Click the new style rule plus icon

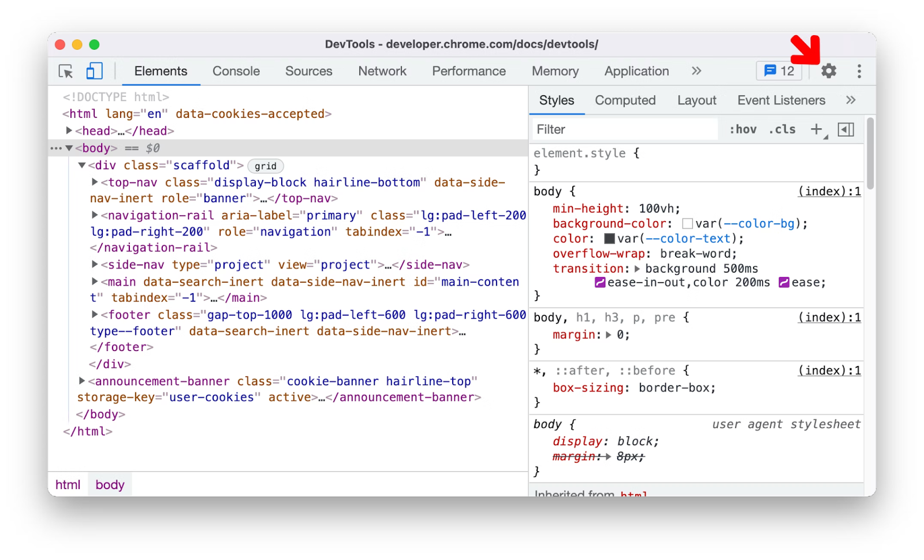(817, 129)
